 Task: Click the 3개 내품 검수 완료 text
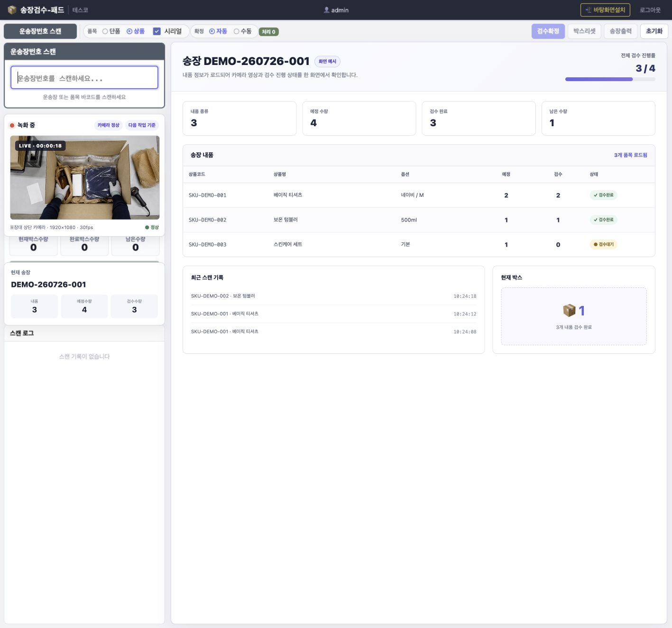pos(574,327)
